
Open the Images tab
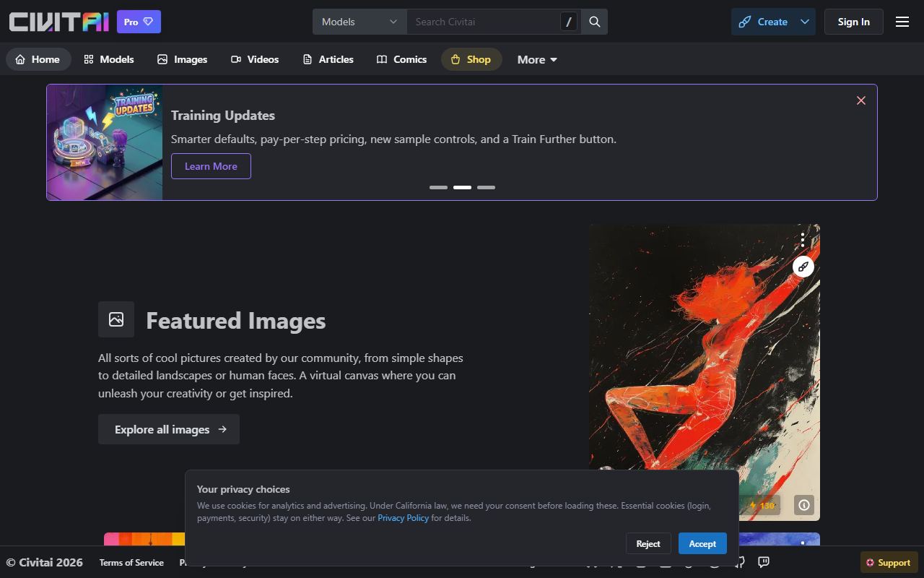(183, 59)
